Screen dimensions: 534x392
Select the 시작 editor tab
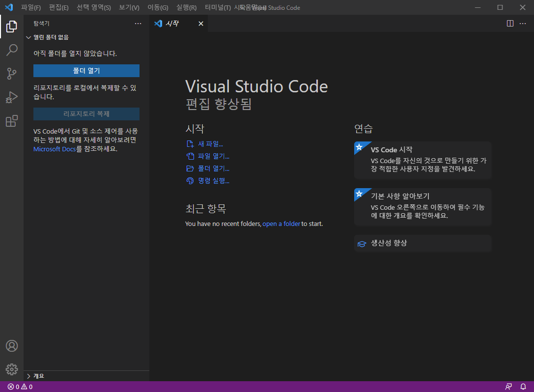tap(178, 24)
